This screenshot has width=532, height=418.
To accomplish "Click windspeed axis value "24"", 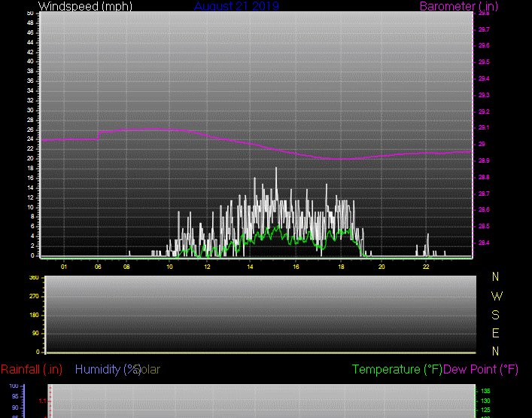I will (30, 139).
